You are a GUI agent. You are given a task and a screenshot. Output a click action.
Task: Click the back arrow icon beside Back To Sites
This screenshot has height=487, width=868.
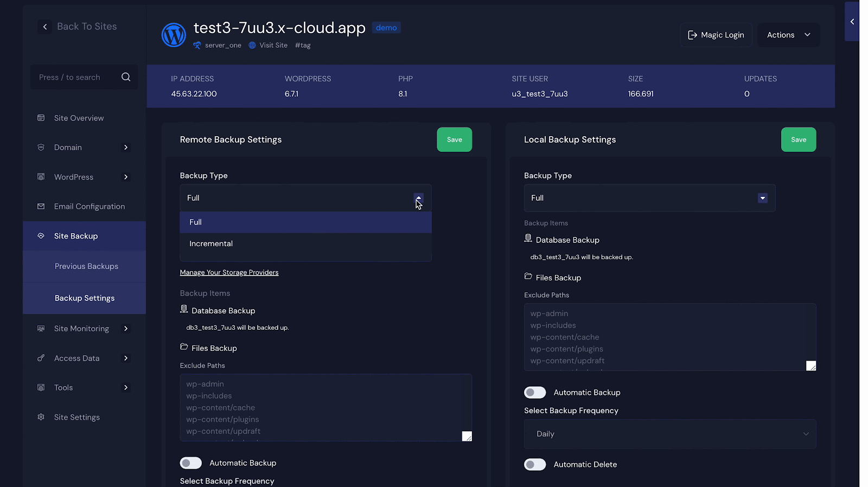(x=45, y=27)
